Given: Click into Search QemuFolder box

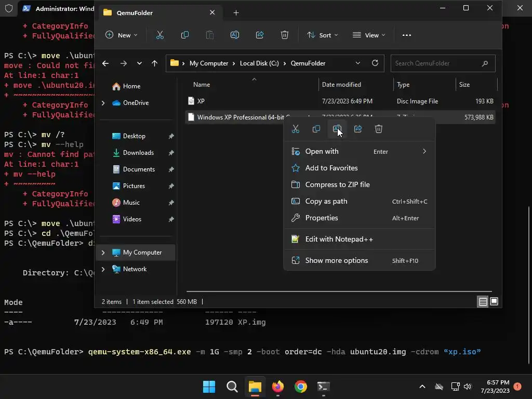Looking at the screenshot, I should [443, 63].
